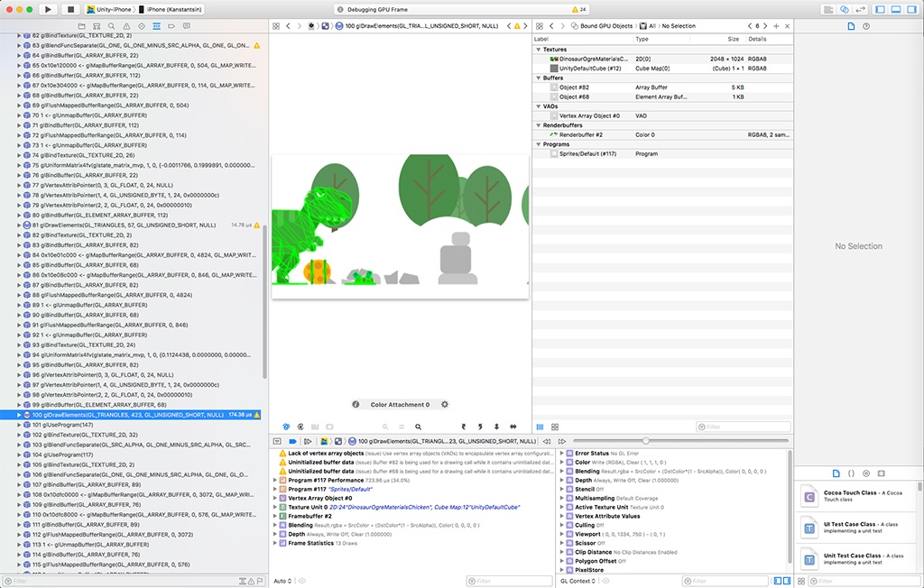Switch bound objects to grid view
924x588 pixels.
(x=555, y=427)
